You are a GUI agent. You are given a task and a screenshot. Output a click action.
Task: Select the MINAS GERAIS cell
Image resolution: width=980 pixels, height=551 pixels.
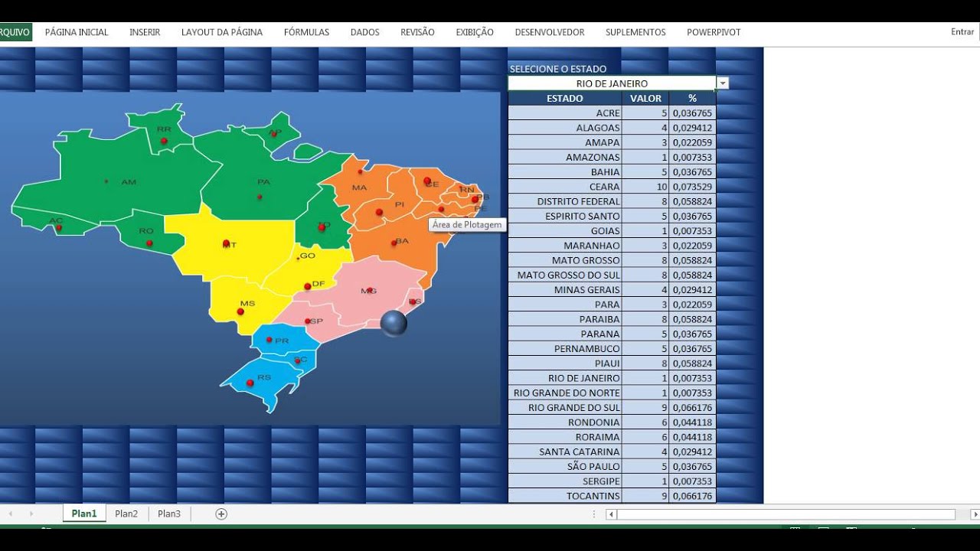pos(565,289)
